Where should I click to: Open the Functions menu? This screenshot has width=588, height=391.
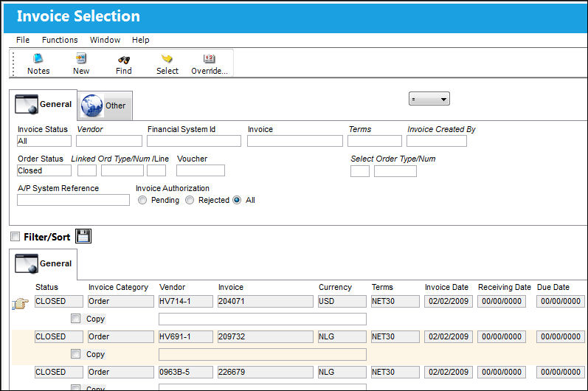60,40
